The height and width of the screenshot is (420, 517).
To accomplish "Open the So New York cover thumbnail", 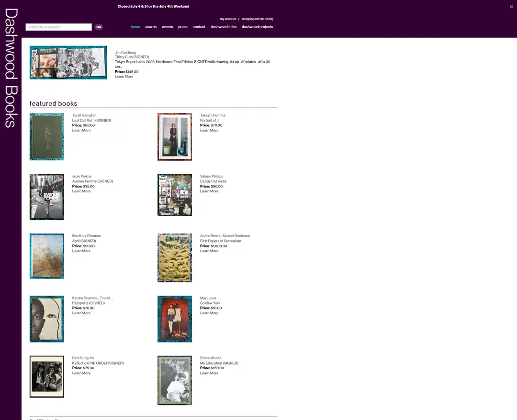I will pyautogui.click(x=175, y=319).
